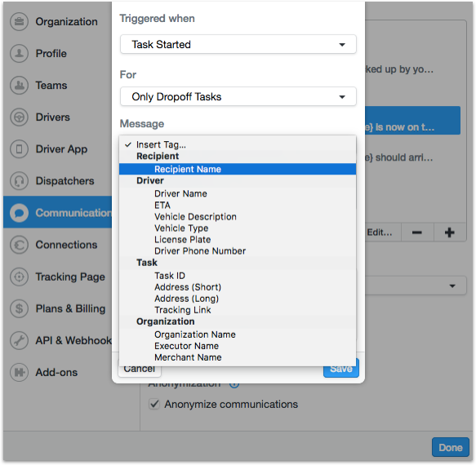Image resolution: width=476 pixels, height=465 pixels.
Task: Add a notification with plus button
Action: [x=450, y=232]
